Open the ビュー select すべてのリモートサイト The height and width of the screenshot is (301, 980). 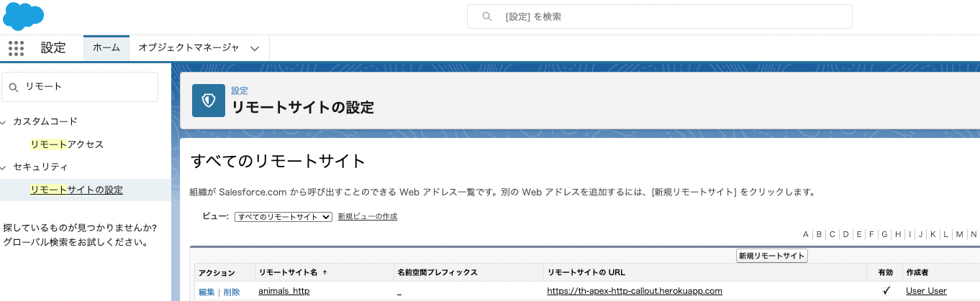283,216
